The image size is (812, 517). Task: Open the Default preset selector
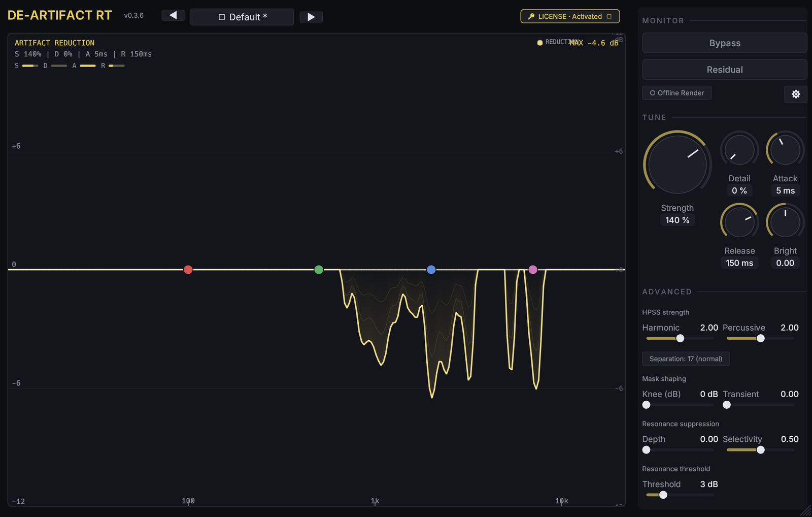(x=242, y=17)
